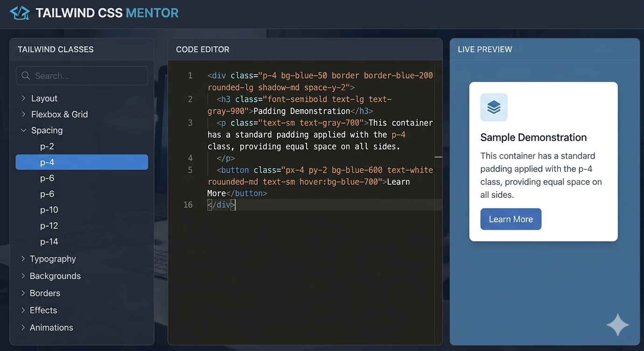This screenshot has width=644, height=351.
Task: Click the editor scrollbar position marker
Action: click(x=438, y=157)
